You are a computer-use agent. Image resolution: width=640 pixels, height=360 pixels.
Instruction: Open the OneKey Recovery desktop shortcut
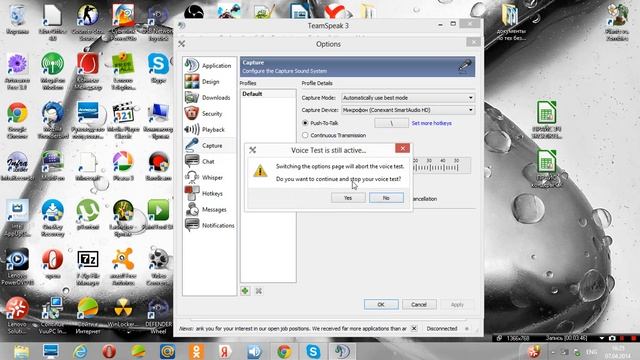(x=53, y=218)
